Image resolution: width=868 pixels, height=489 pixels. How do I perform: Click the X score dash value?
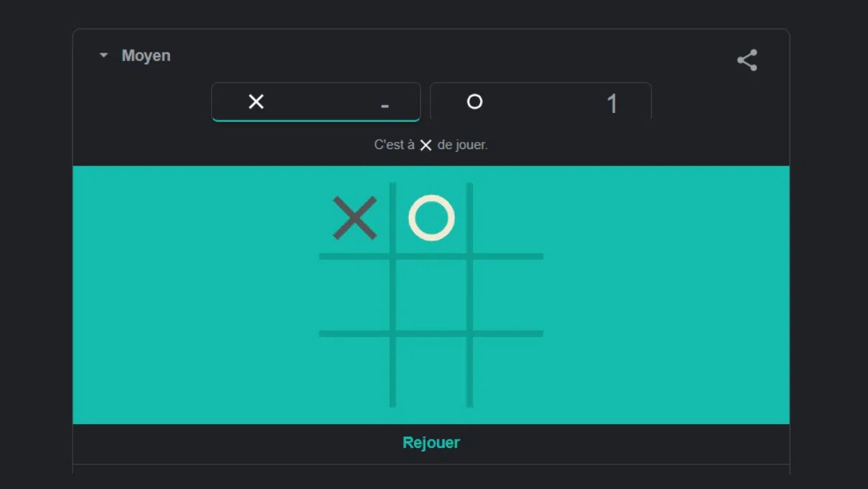coord(385,107)
